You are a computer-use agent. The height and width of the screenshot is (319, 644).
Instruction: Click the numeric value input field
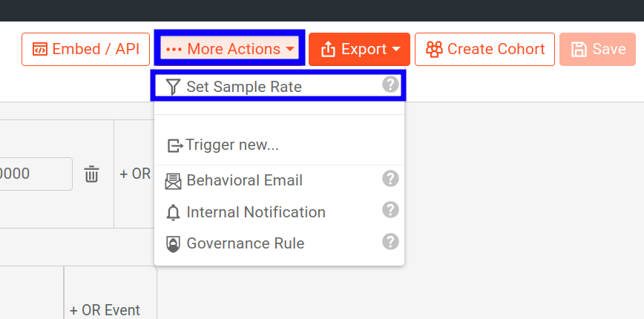[33, 174]
